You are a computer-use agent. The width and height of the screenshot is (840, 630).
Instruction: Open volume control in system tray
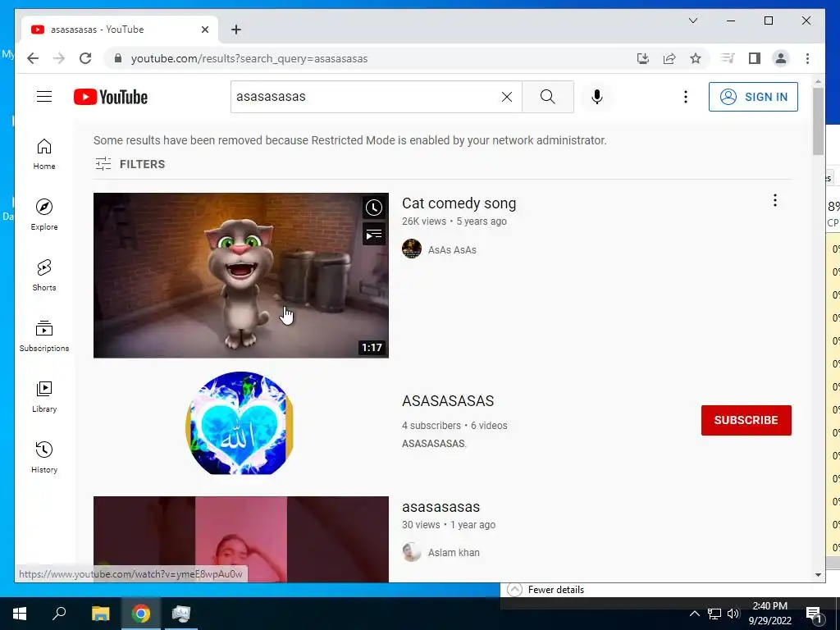click(x=733, y=614)
